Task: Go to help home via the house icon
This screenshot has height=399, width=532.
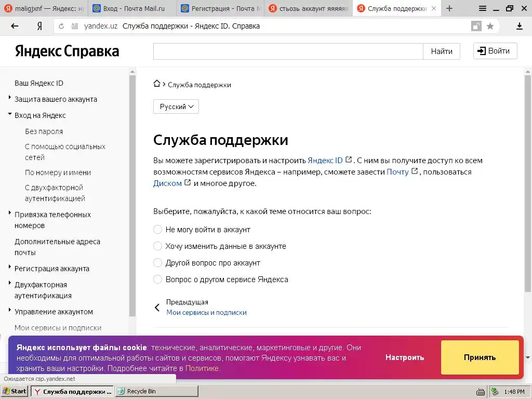Action: 156,84
